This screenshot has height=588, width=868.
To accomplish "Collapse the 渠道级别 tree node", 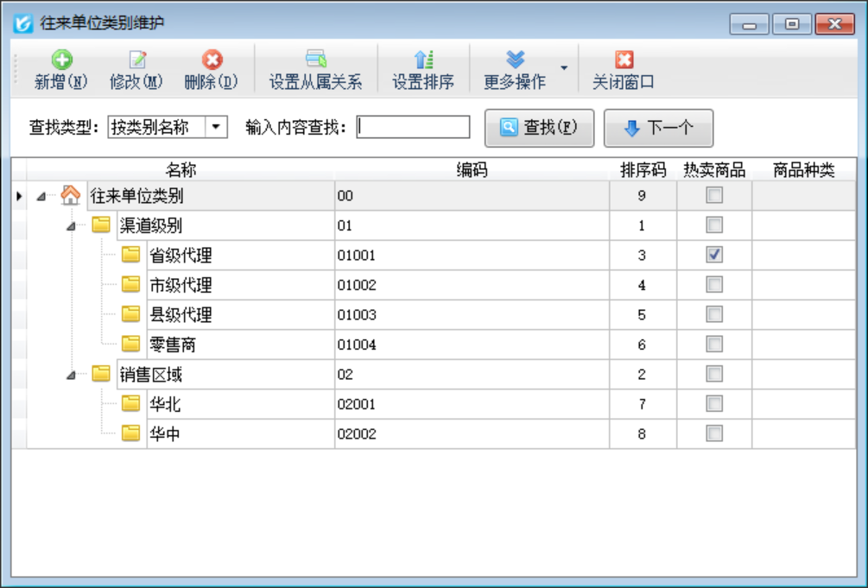I will (72, 226).
